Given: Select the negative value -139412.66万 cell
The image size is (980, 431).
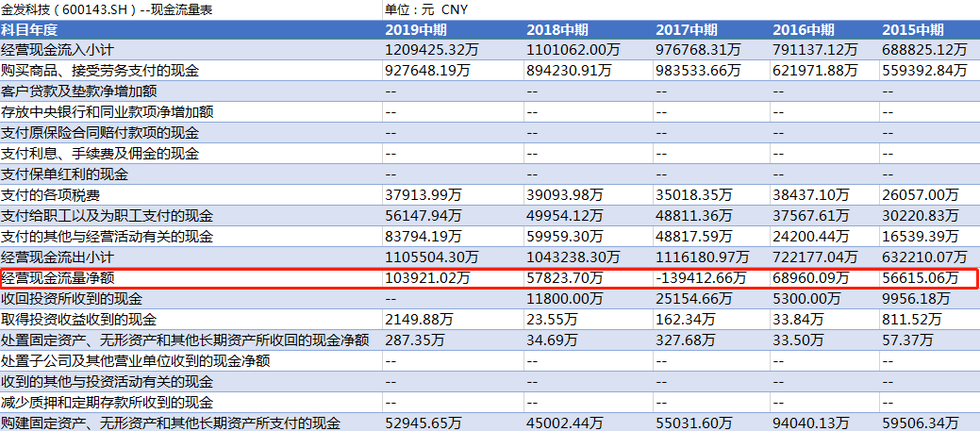Looking at the screenshot, I should tap(702, 278).
